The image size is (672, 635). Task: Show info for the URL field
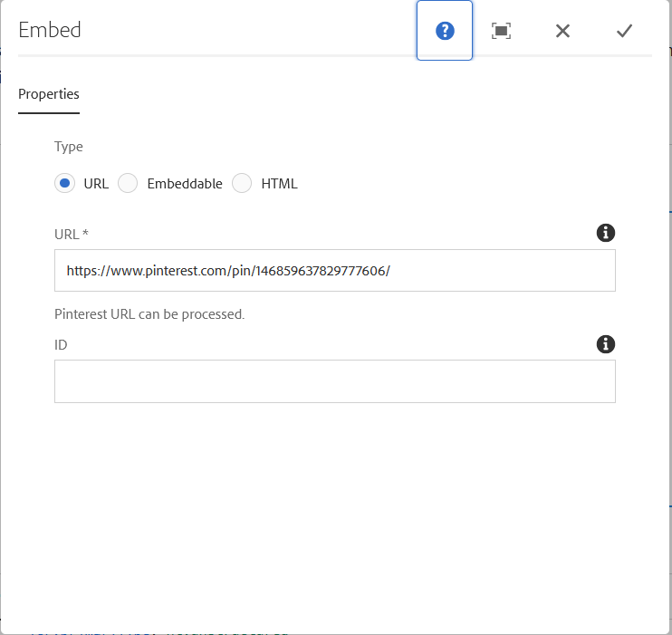(606, 233)
